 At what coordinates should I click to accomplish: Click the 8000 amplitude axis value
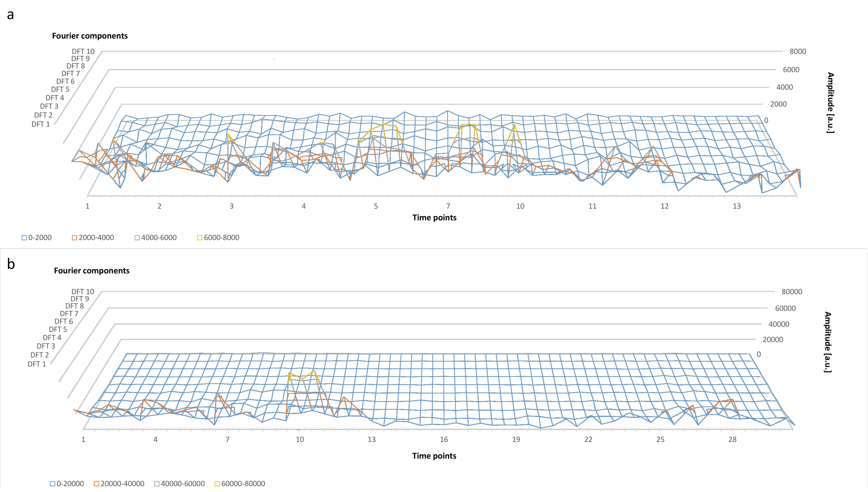point(798,51)
